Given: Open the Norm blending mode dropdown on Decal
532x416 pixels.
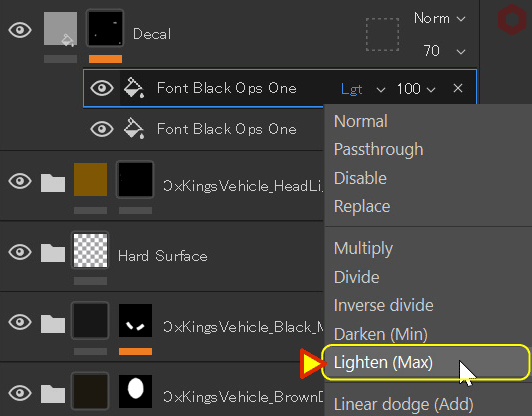Looking at the screenshot, I should click(x=440, y=18).
